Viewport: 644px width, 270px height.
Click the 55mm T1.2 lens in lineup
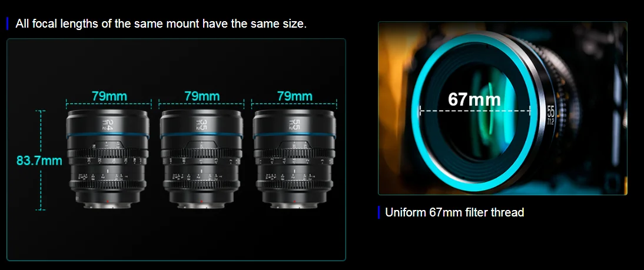tap(294, 159)
